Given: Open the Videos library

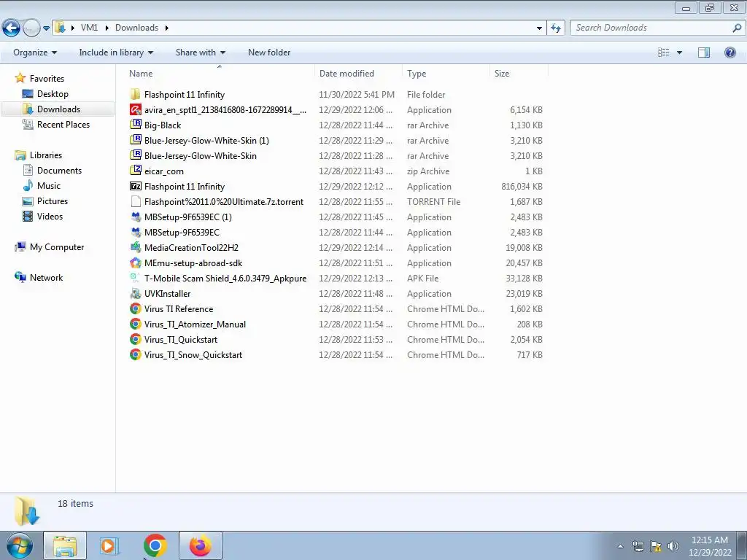Looking at the screenshot, I should (42, 216).
